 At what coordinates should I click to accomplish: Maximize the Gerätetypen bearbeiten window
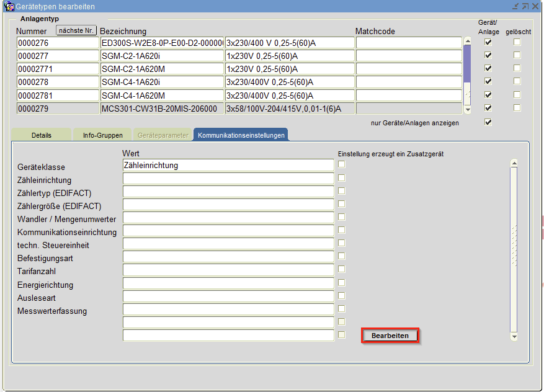(524, 6)
